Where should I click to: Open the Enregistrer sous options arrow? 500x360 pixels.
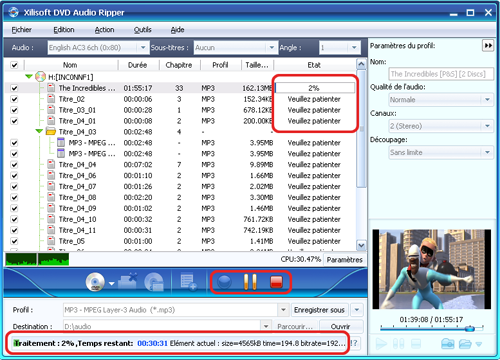point(357,310)
